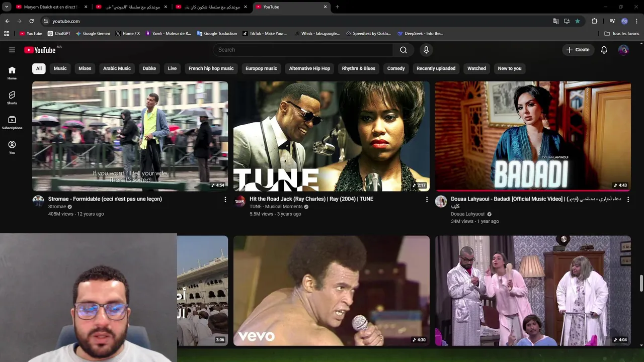Image resolution: width=644 pixels, height=362 pixels.
Task: Start voice search with the microphone
Action: click(426, 50)
